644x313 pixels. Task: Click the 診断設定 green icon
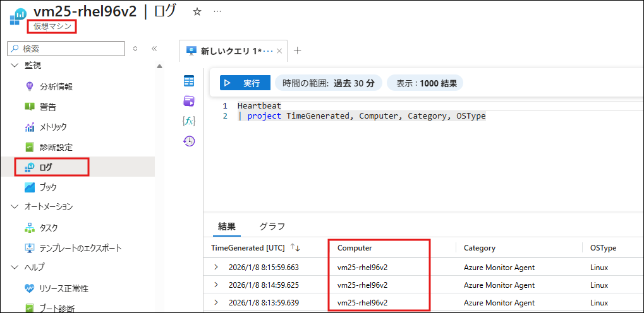pos(29,147)
